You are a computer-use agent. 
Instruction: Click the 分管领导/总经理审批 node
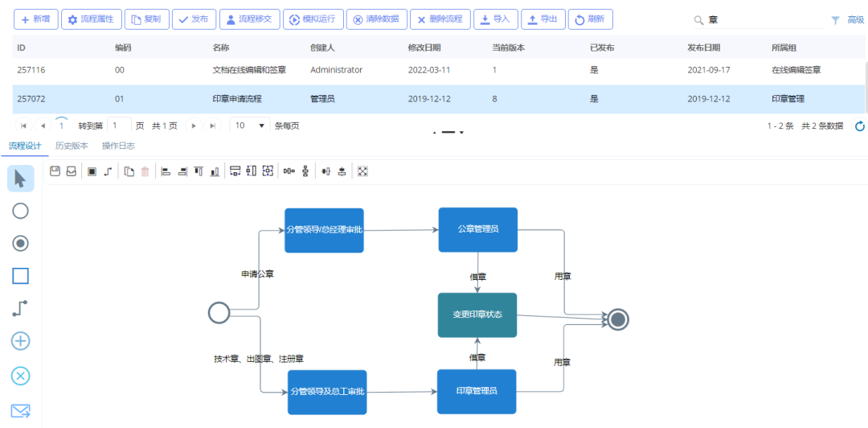[x=324, y=230]
